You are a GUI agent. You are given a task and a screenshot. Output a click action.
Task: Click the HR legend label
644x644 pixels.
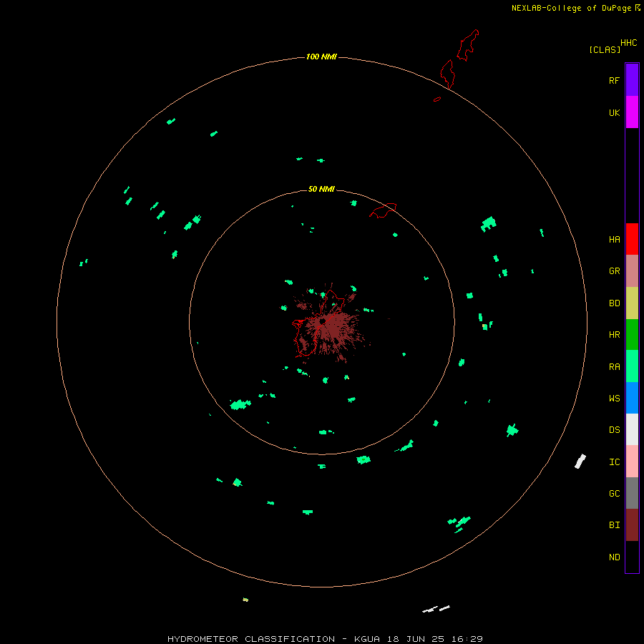(614, 335)
